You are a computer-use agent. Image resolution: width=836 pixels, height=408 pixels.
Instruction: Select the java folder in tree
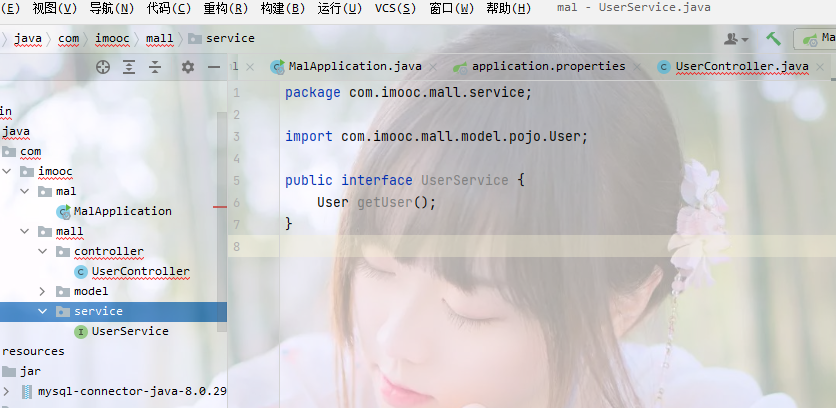(x=16, y=131)
